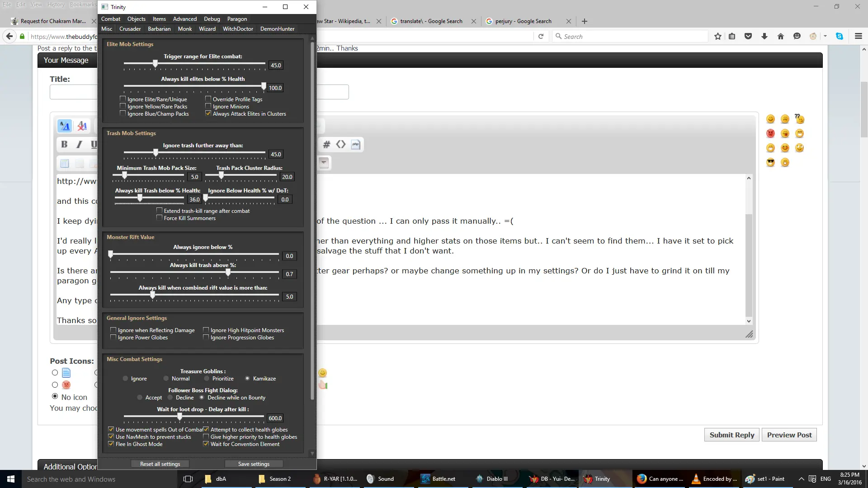Insert the angry red smiley
Image resolution: width=868 pixels, height=488 pixels.
[x=771, y=134]
